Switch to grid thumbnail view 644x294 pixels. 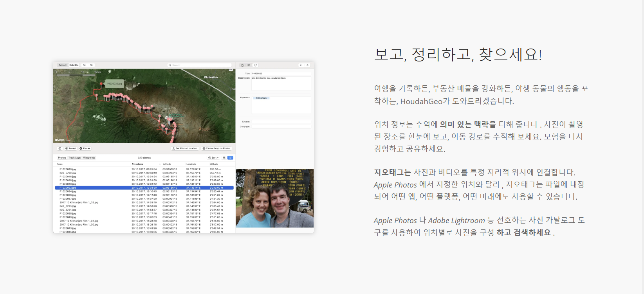[224, 158]
